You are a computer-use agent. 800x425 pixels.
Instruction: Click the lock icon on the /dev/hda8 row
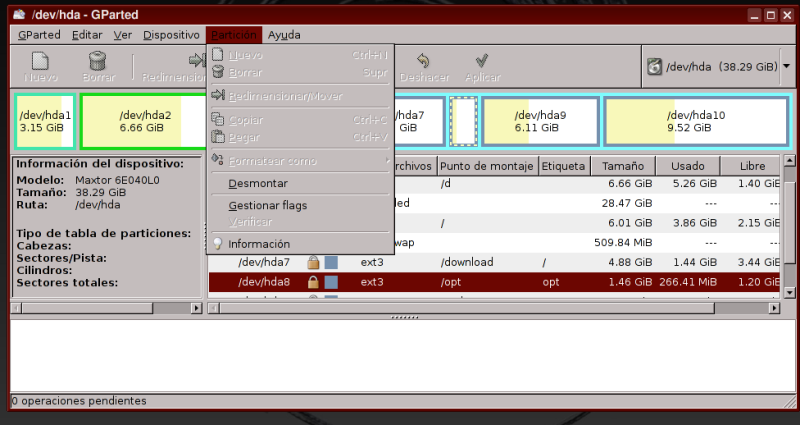coord(313,282)
